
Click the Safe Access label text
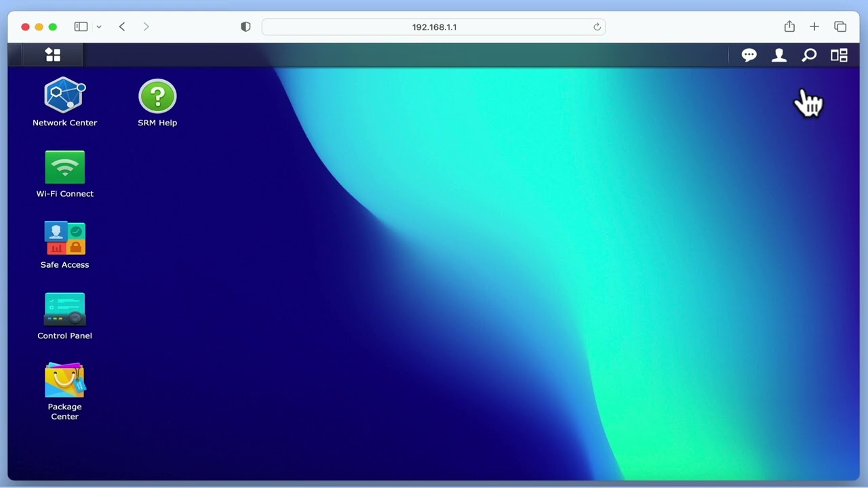point(65,265)
